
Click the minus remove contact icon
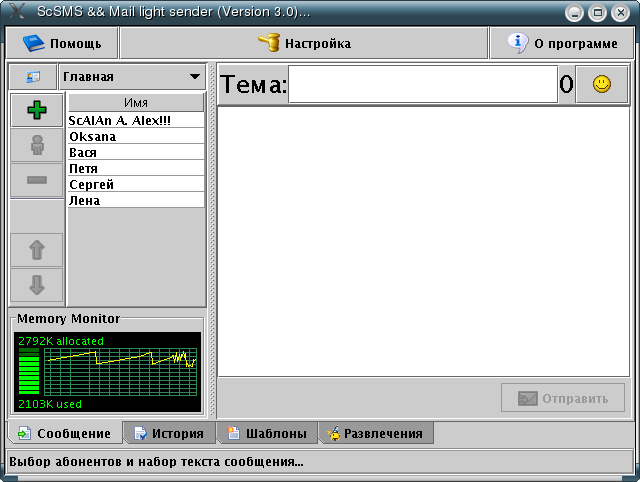pos(37,179)
